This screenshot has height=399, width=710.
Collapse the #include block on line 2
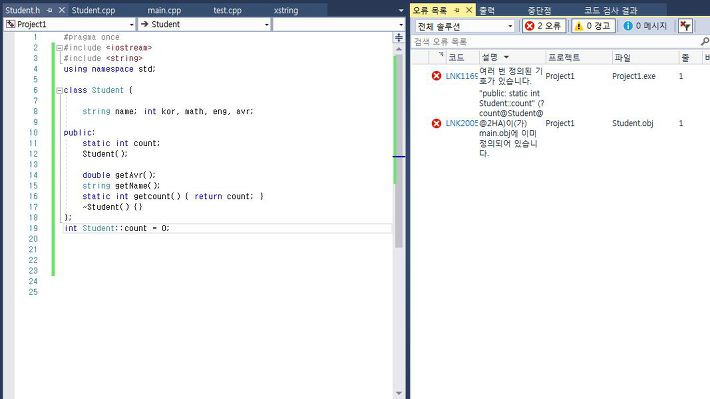59,48
